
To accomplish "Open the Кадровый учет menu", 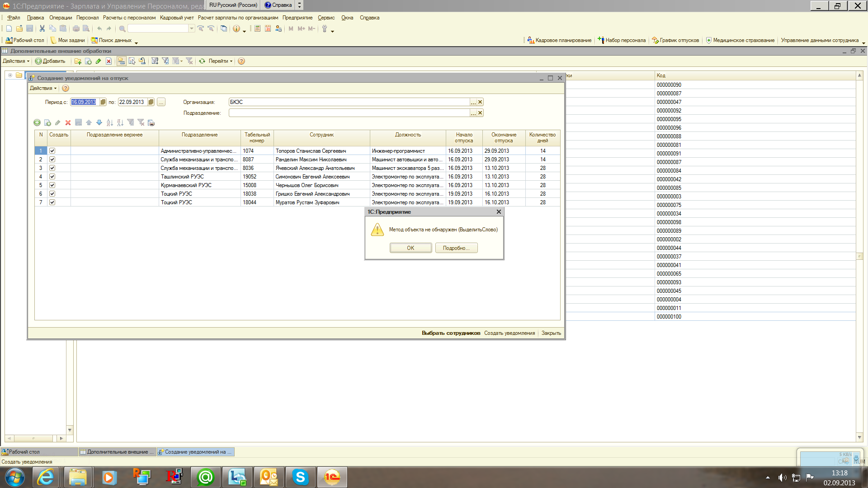I will [x=177, y=18].
